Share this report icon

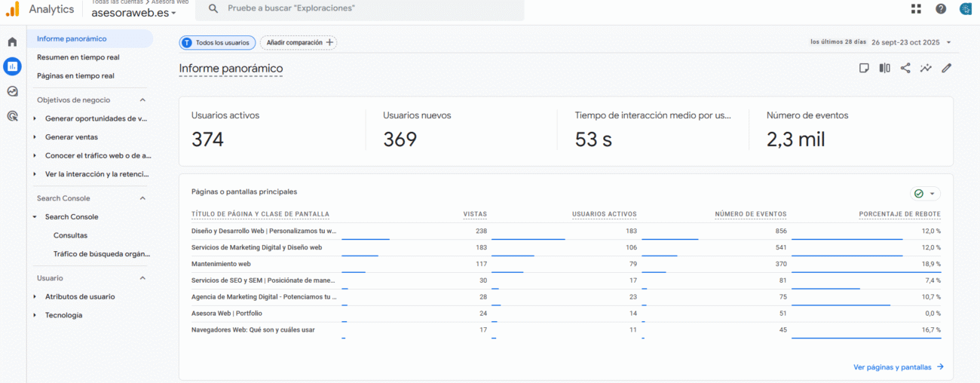905,68
